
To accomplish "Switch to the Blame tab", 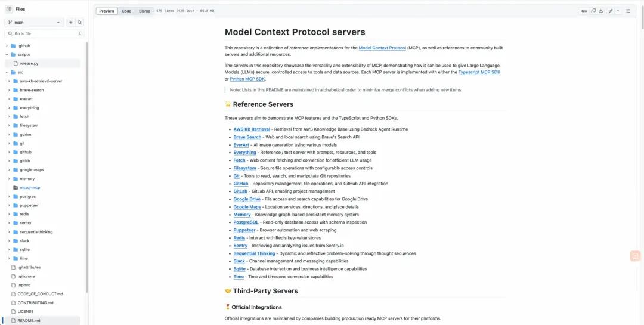I will click(x=144, y=11).
